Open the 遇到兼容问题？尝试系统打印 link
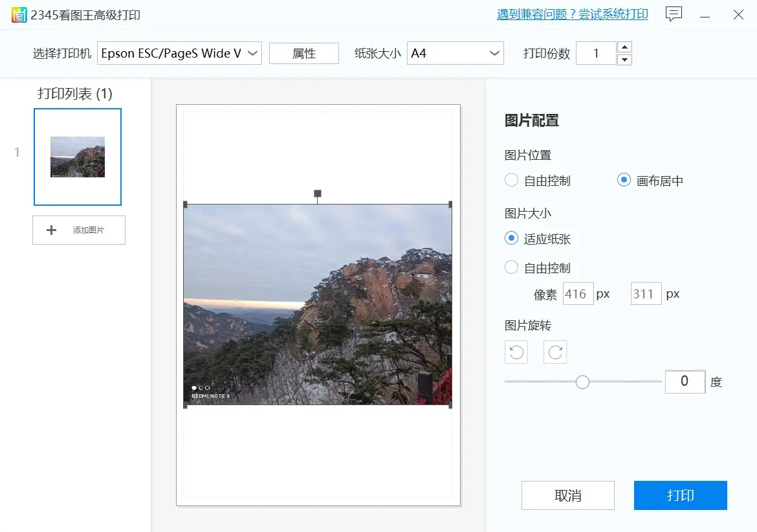Image resolution: width=757 pixels, height=532 pixels. click(x=572, y=14)
